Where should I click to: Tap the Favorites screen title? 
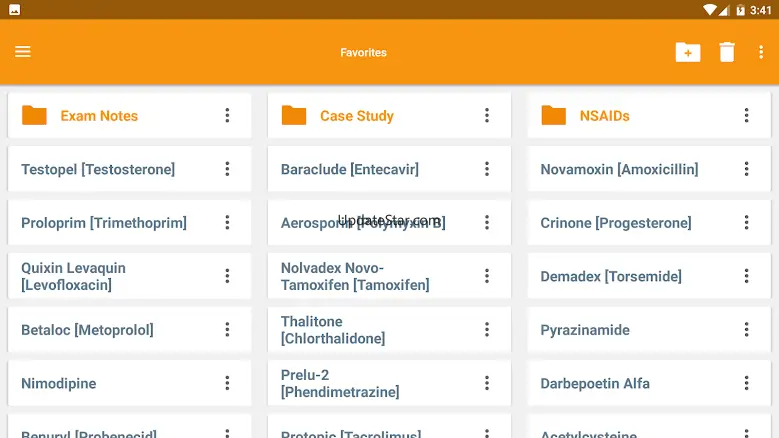(x=363, y=52)
